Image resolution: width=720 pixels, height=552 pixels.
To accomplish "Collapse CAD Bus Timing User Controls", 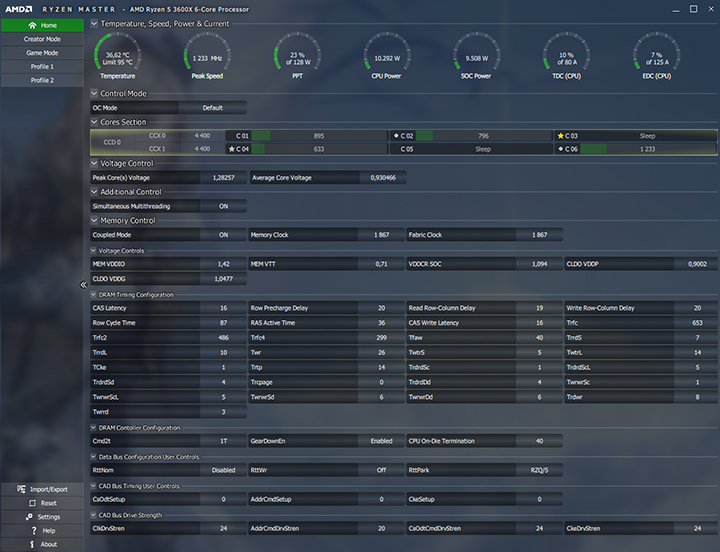I will click(93, 486).
